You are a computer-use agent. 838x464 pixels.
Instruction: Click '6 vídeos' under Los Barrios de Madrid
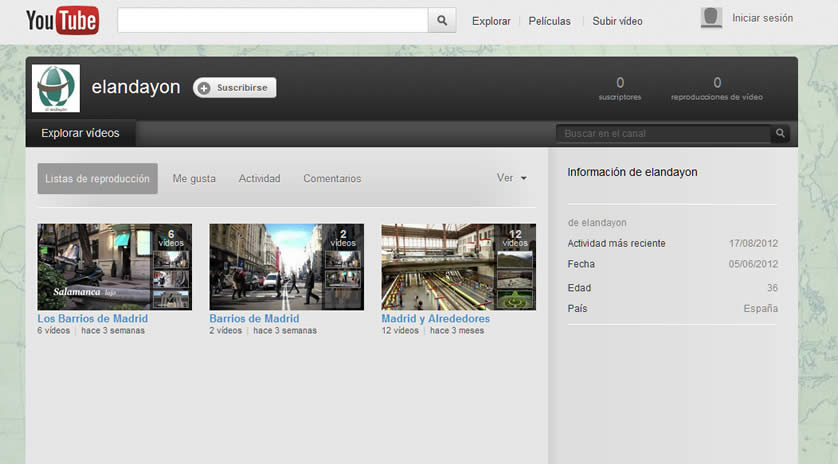53,331
